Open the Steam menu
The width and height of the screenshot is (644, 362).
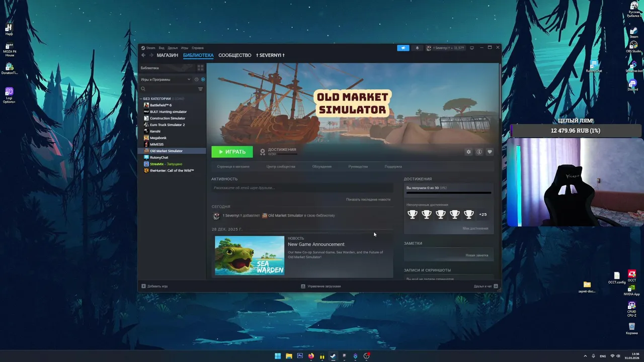click(150, 48)
